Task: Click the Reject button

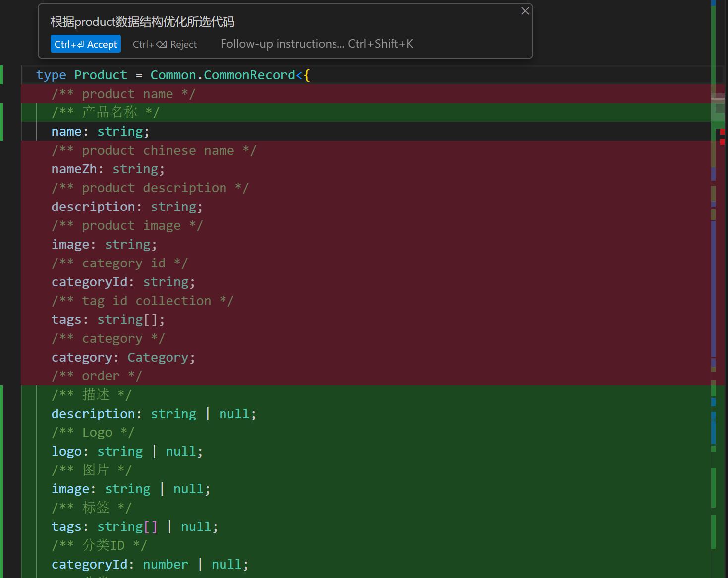Action: coord(165,44)
